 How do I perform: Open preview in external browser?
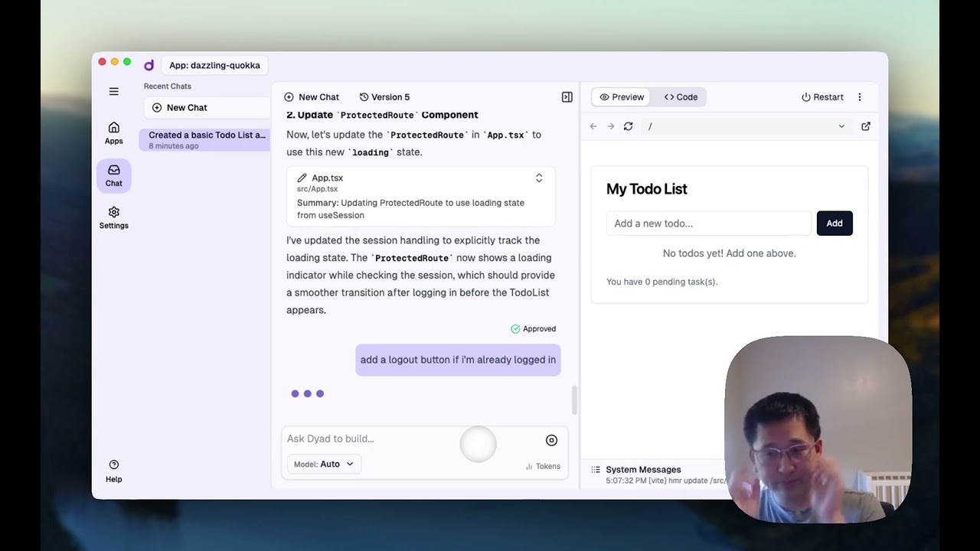(x=866, y=126)
